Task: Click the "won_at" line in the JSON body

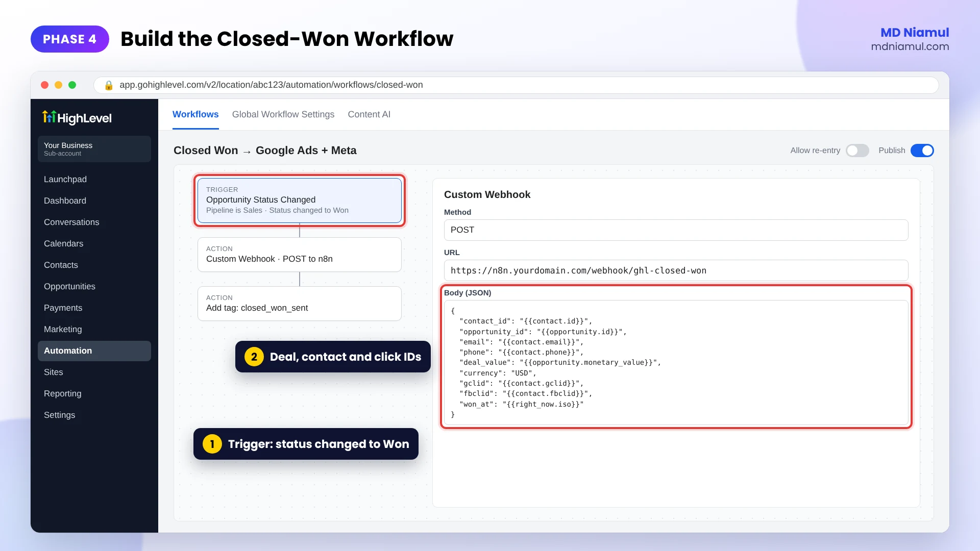Action: [x=521, y=404]
